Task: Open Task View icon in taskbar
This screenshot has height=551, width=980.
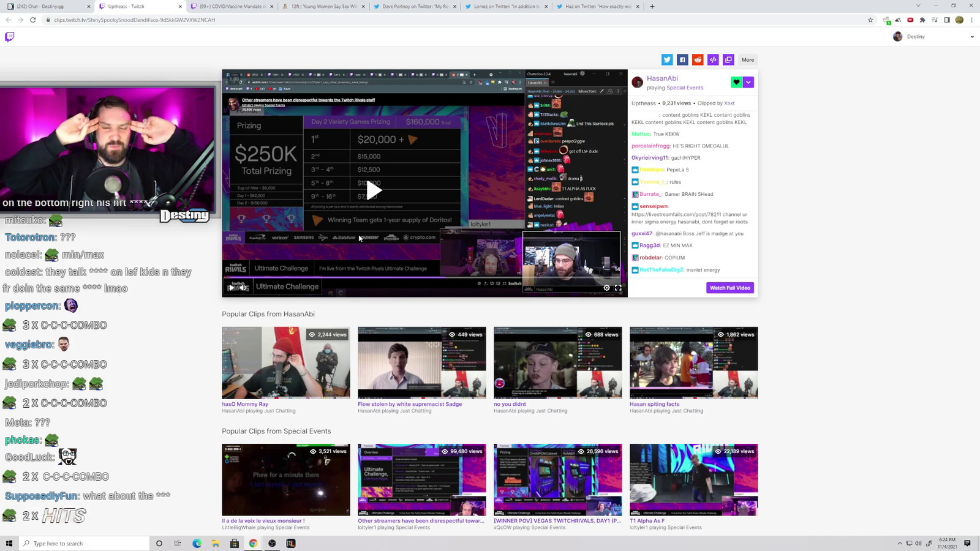Action: click(x=178, y=543)
